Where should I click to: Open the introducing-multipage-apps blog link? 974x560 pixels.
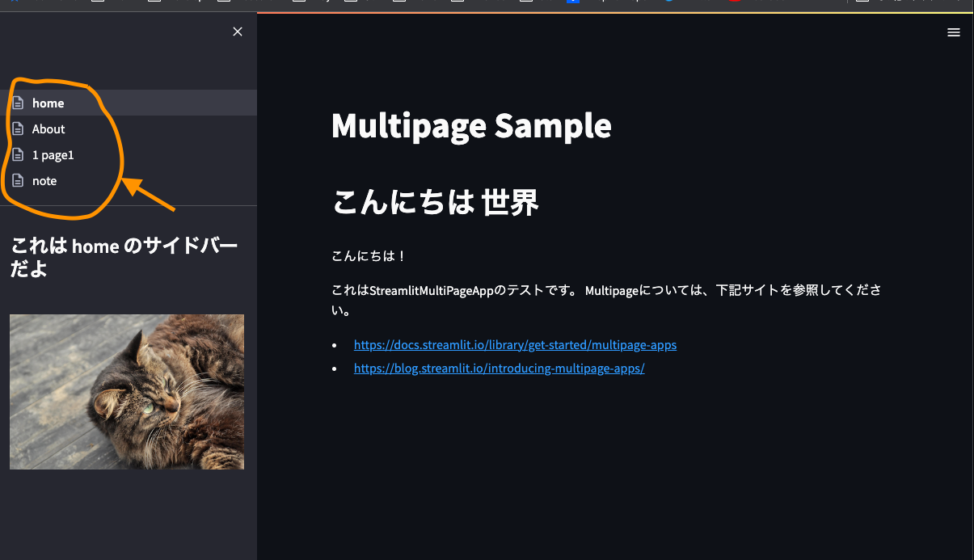point(499,368)
